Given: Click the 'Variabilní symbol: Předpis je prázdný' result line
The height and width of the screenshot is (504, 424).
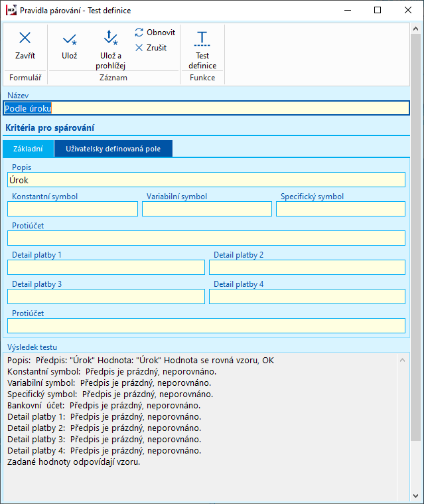Looking at the screenshot, I should 109,383.
